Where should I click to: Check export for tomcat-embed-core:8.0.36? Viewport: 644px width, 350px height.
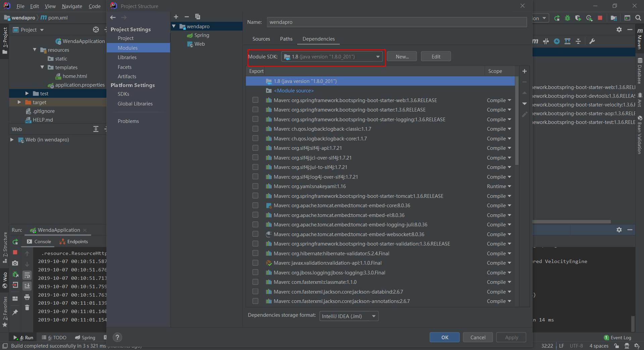tap(255, 205)
